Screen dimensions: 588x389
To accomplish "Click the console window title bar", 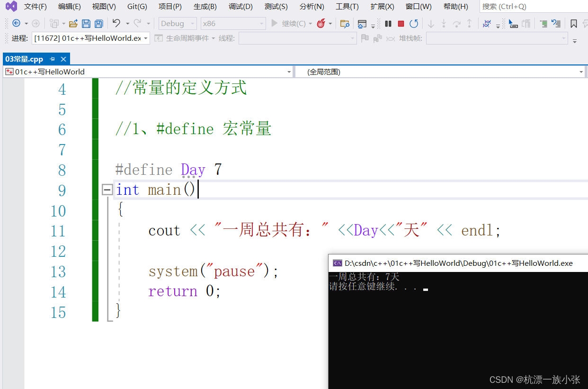I will 458,263.
